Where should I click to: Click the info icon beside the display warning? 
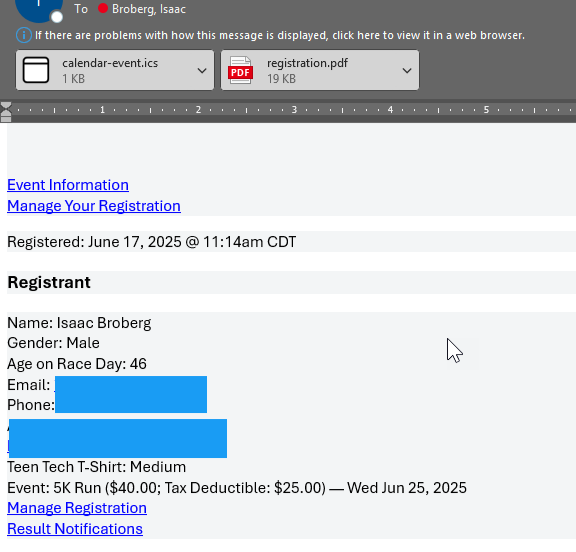(24, 35)
